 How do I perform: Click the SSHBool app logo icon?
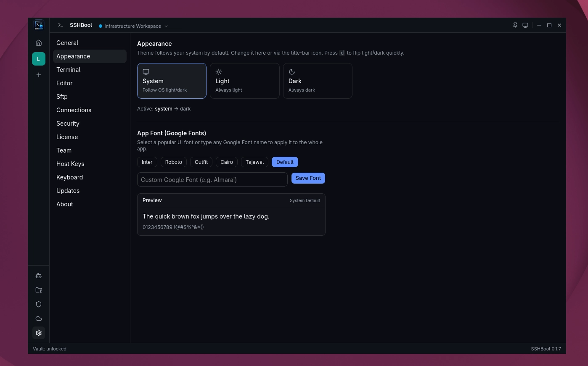(39, 25)
